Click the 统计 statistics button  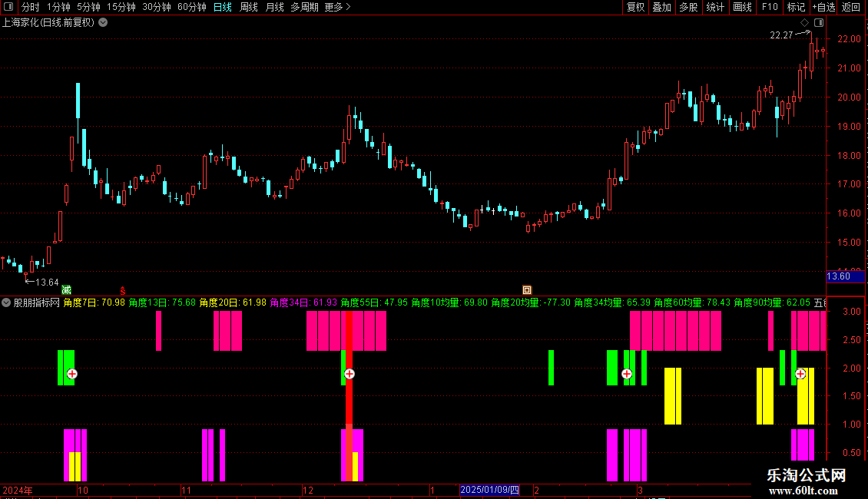tap(715, 7)
